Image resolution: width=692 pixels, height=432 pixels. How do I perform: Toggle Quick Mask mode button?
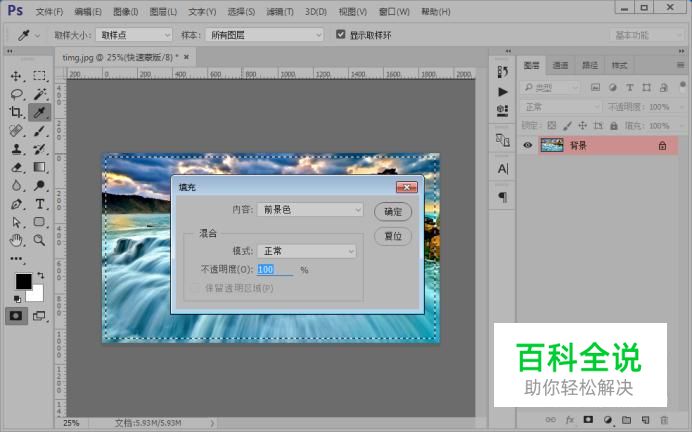(17, 315)
